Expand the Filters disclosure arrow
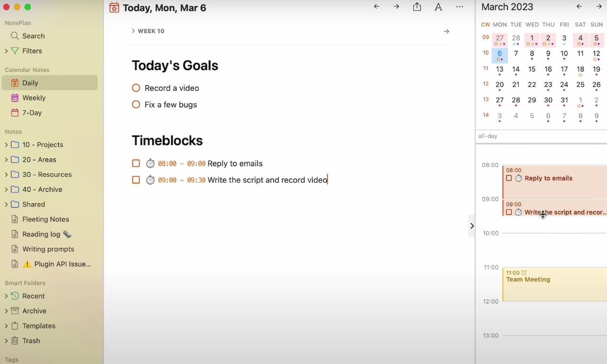 pos(6,51)
